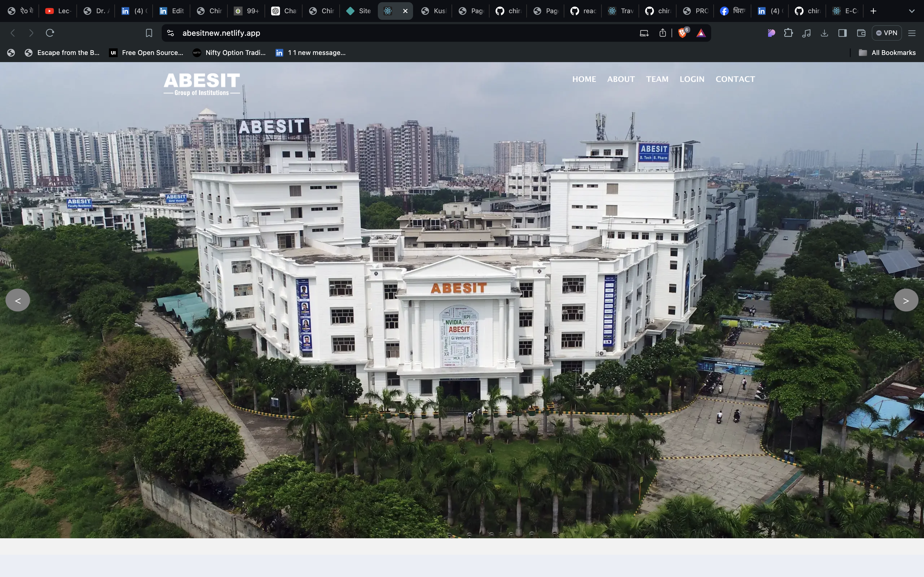
Task: Reload the page with refresh icon
Action: 50,33
